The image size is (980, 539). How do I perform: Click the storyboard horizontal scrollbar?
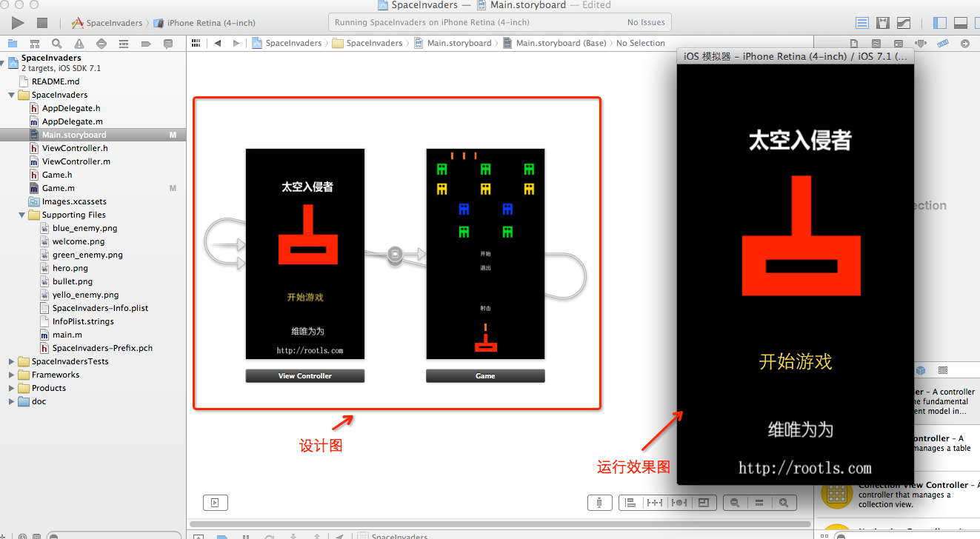(500, 524)
